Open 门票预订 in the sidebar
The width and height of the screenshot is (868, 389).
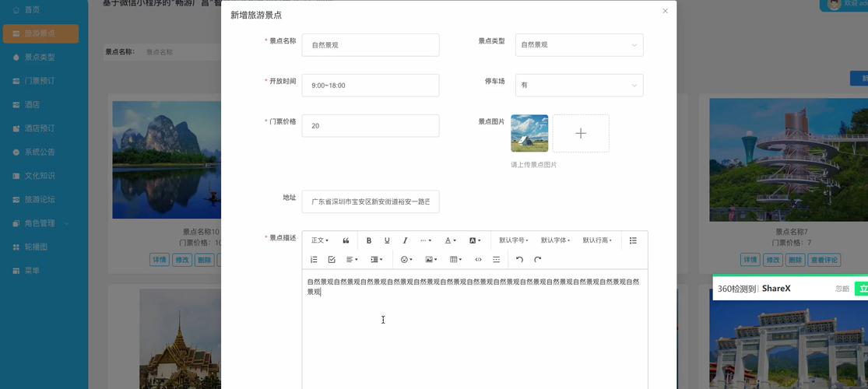tap(40, 82)
